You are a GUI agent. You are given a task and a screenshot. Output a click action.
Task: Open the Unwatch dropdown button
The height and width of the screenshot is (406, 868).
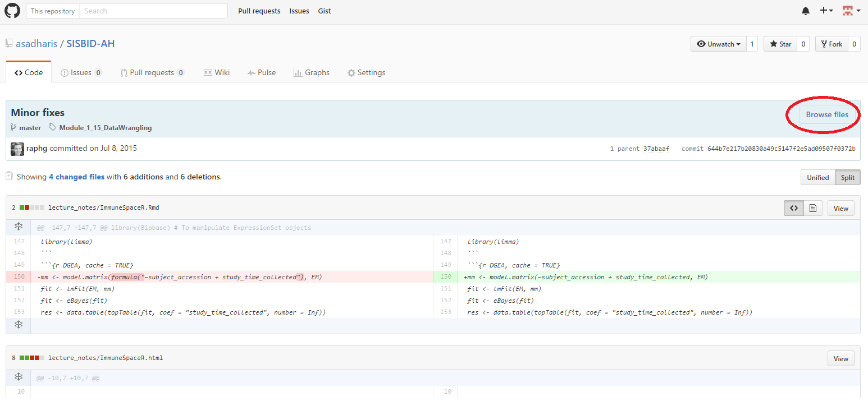719,44
